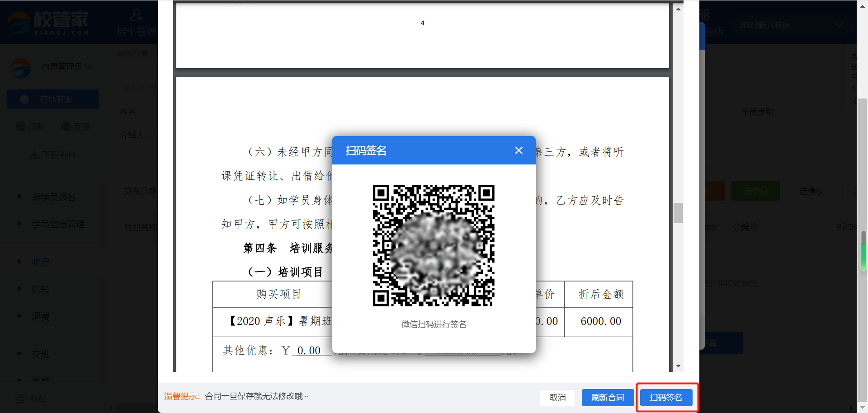The width and height of the screenshot is (868, 413).
Task: Click the 帮助 help icon
Action: coord(20,127)
